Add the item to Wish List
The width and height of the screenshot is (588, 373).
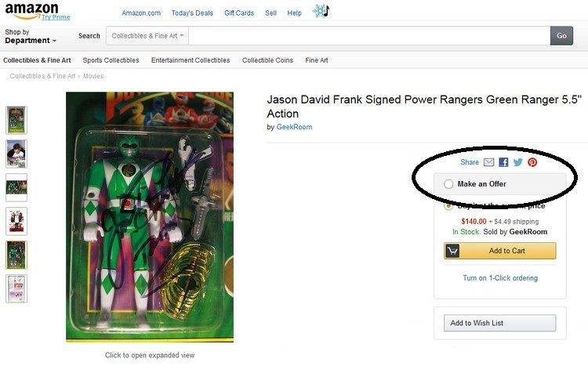(500, 323)
